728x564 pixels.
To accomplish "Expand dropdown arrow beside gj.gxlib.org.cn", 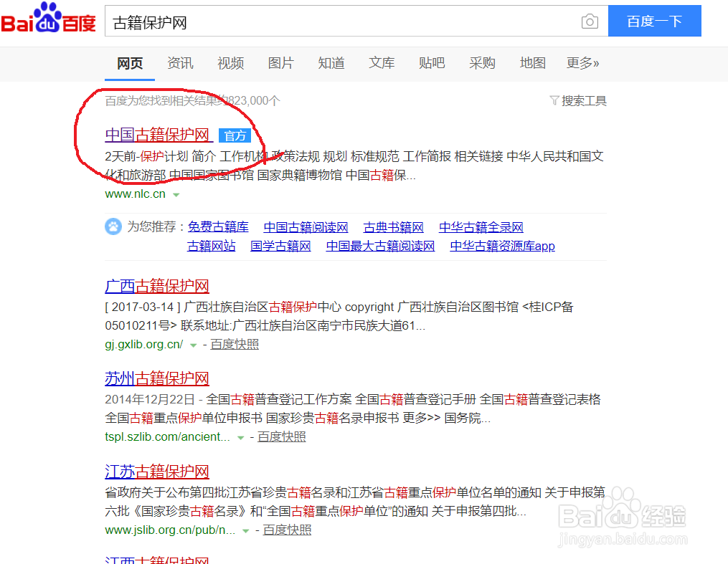I will (x=193, y=345).
